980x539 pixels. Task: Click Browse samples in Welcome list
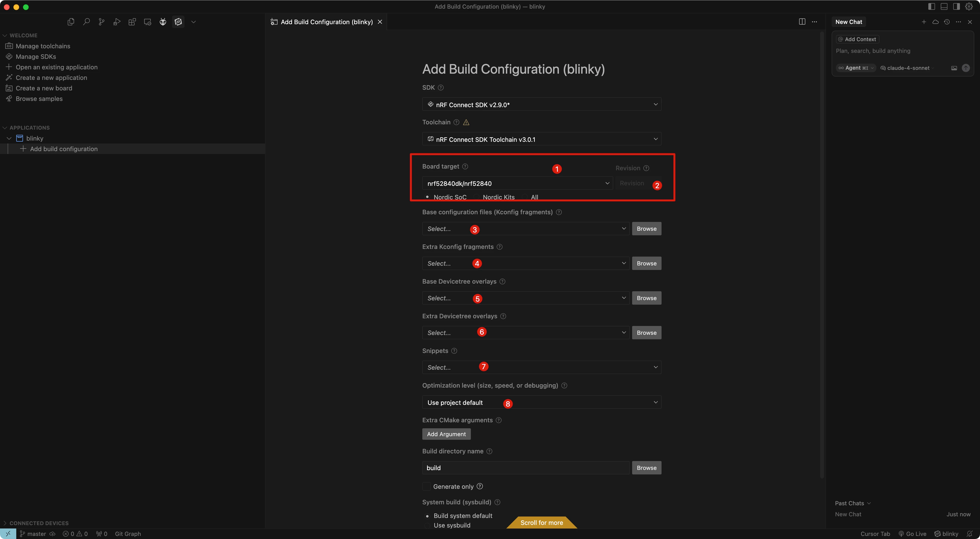pos(39,99)
